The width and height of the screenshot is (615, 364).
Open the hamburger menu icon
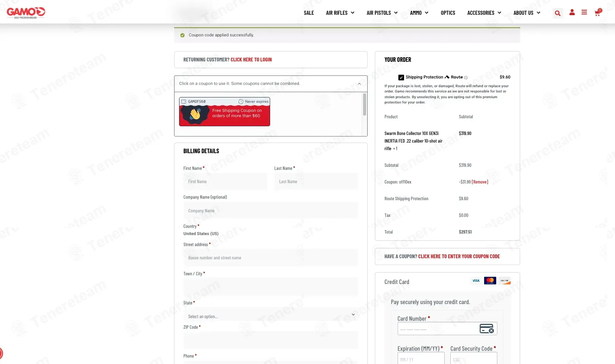[x=584, y=13]
